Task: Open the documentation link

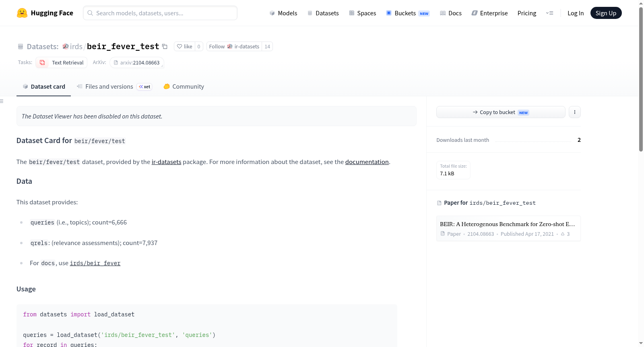Action: [367, 162]
